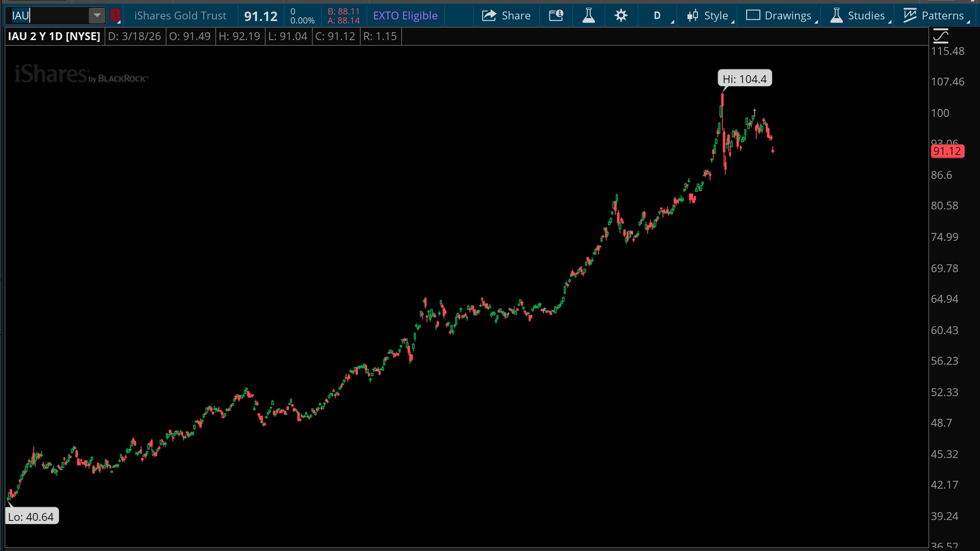Click the candlestick Style icon
980x551 pixels.
(x=692, y=16)
